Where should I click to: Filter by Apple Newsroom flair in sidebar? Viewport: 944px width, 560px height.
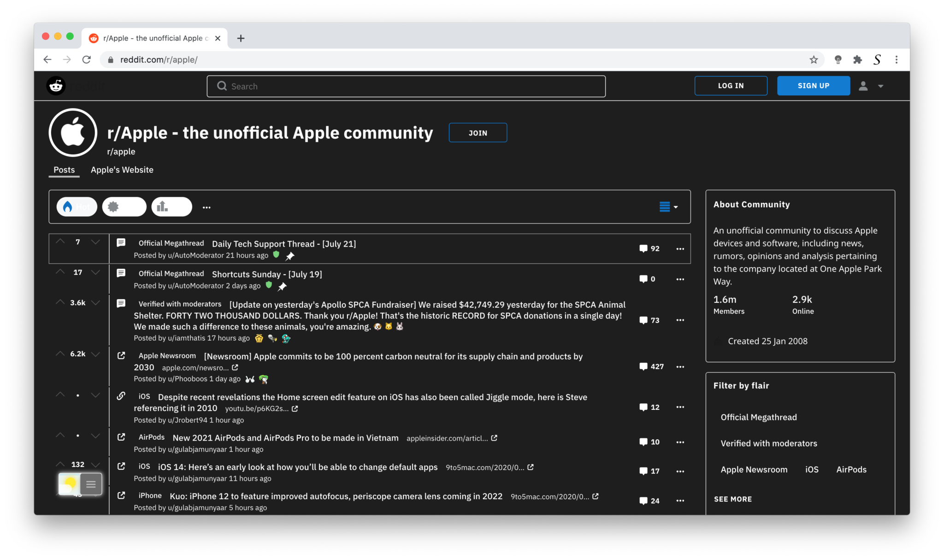pos(754,470)
